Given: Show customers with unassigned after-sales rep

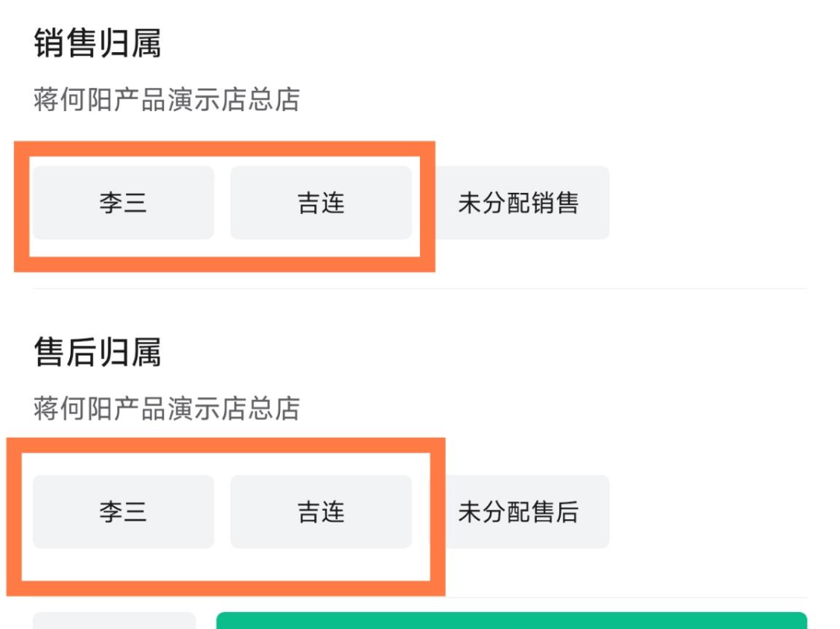Looking at the screenshot, I should tap(518, 512).
